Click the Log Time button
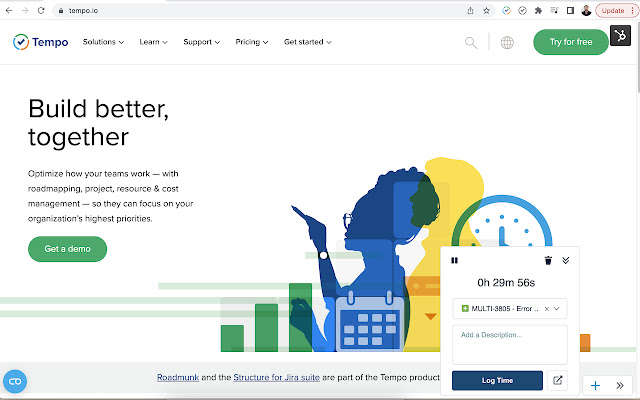The image size is (640, 400). pyautogui.click(x=497, y=380)
